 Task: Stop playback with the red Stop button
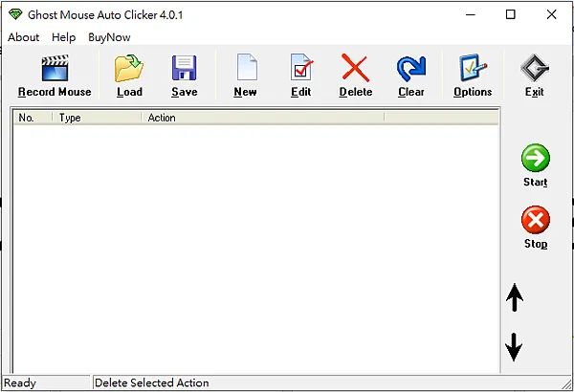(x=536, y=220)
